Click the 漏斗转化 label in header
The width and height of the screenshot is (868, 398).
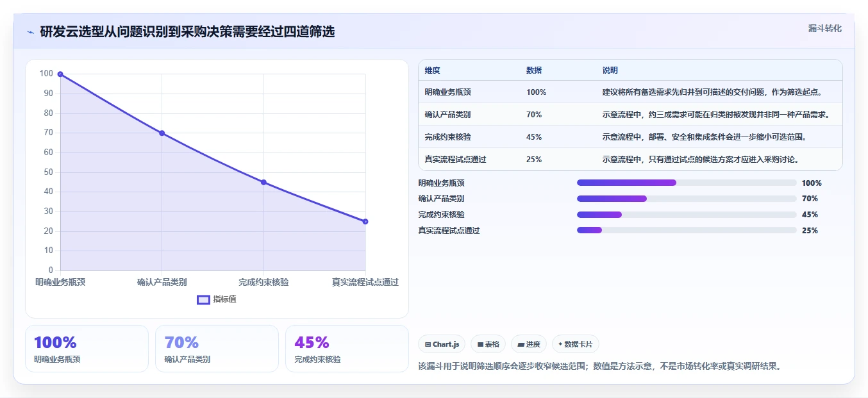coord(824,29)
